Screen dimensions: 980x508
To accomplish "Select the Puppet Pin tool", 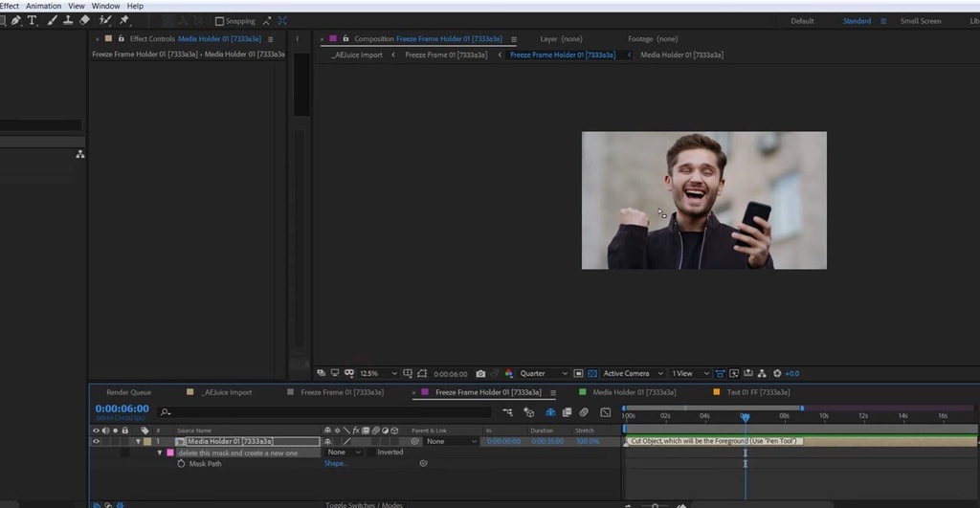I will [x=124, y=21].
